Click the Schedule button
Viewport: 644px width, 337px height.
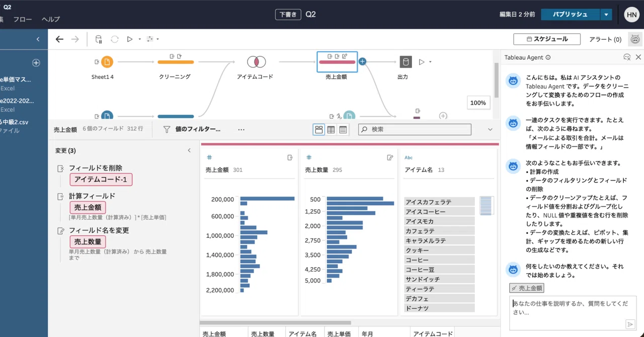pos(547,39)
